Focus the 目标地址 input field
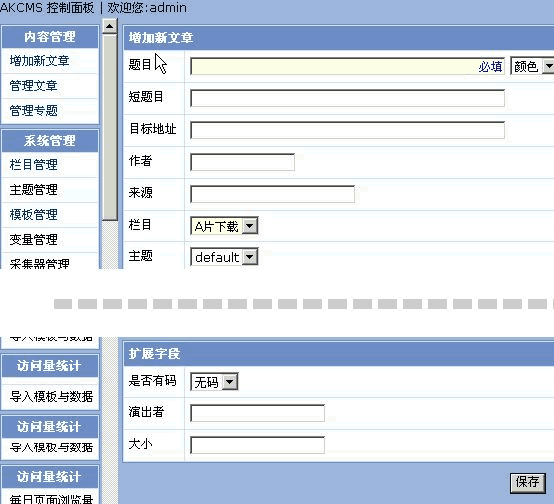 tap(347, 130)
